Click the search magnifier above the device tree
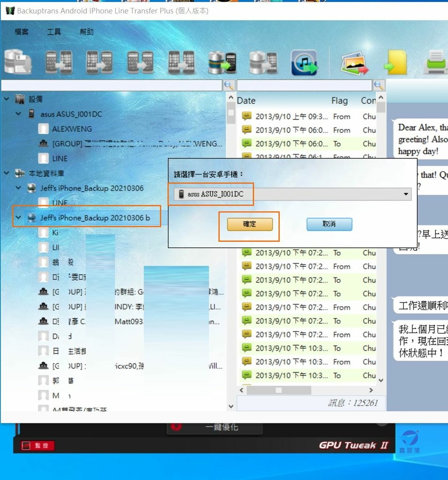The height and width of the screenshot is (480, 448). point(228,85)
